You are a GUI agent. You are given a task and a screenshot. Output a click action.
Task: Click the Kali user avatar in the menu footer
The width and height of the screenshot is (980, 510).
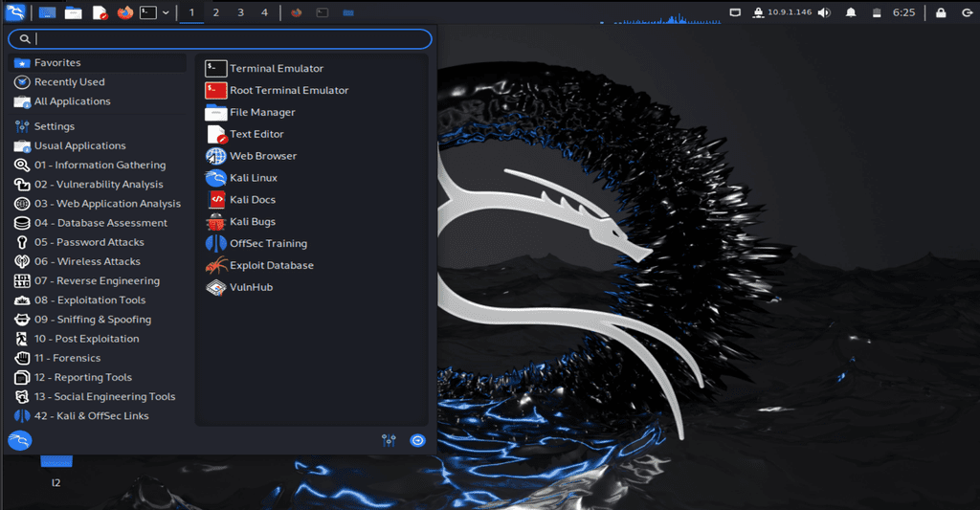pyautogui.click(x=20, y=440)
